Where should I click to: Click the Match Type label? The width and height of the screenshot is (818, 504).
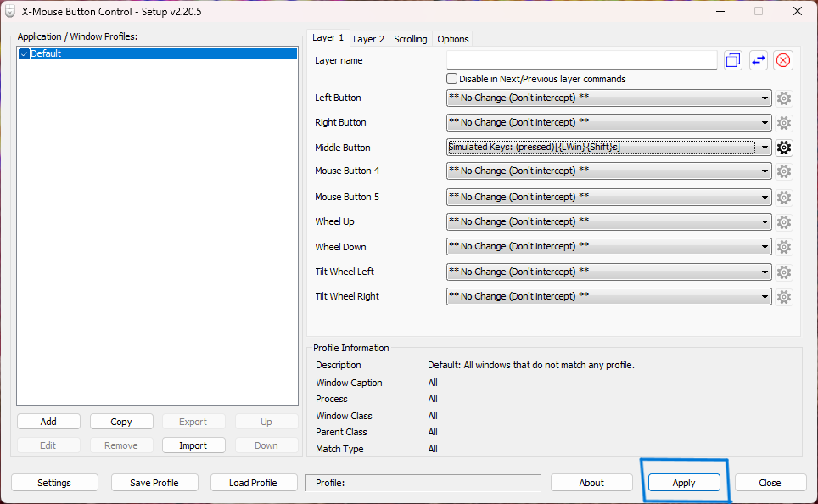coord(339,449)
